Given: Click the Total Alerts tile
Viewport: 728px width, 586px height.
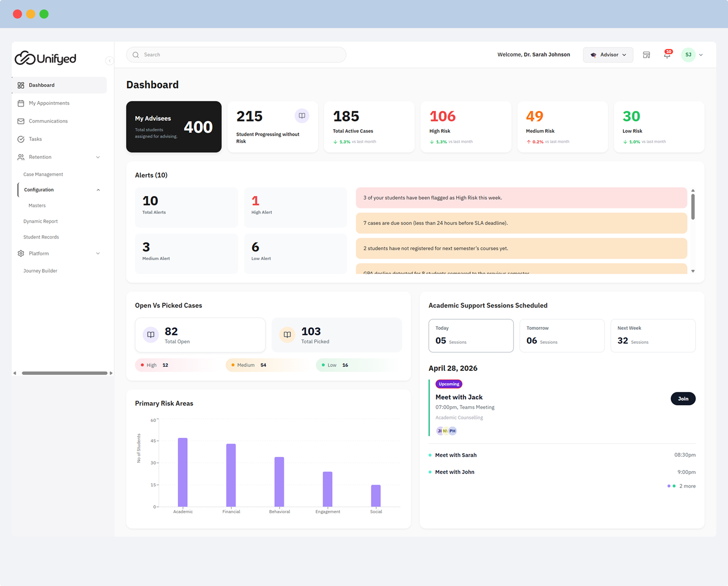Looking at the screenshot, I should pyautogui.click(x=187, y=207).
